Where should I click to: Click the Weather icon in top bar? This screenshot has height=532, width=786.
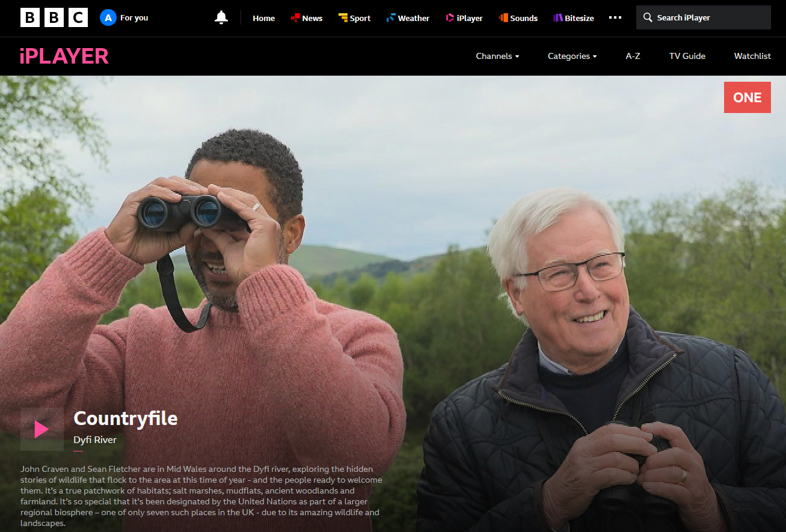point(391,18)
